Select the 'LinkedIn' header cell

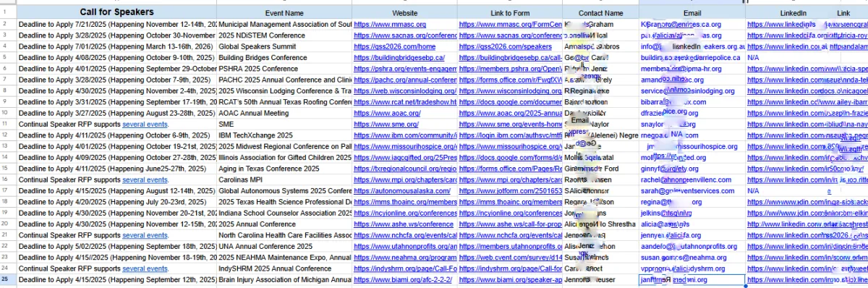click(793, 12)
